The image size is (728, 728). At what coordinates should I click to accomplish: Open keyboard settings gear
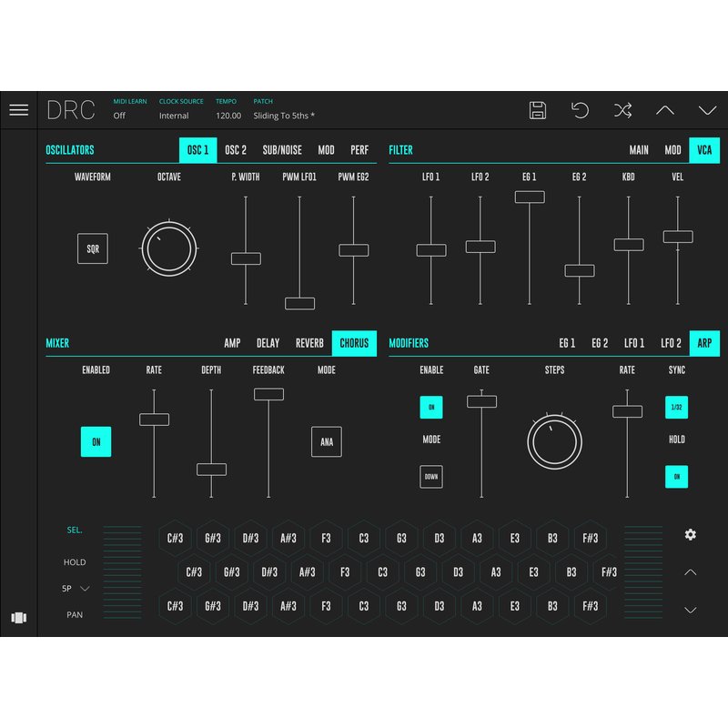pyautogui.click(x=690, y=534)
